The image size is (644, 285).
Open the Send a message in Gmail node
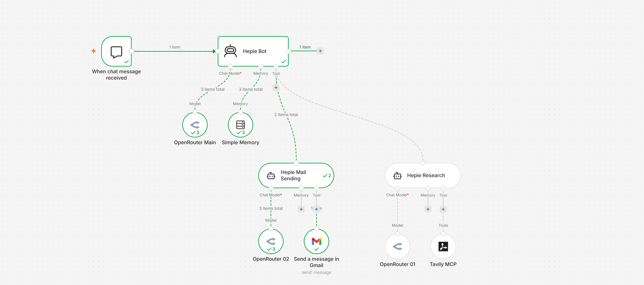tap(316, 242)
